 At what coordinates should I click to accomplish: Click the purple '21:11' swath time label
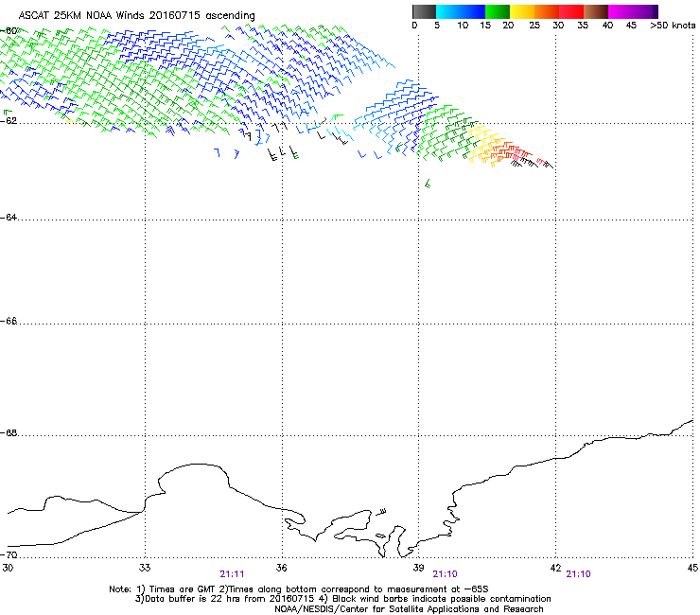232,574
